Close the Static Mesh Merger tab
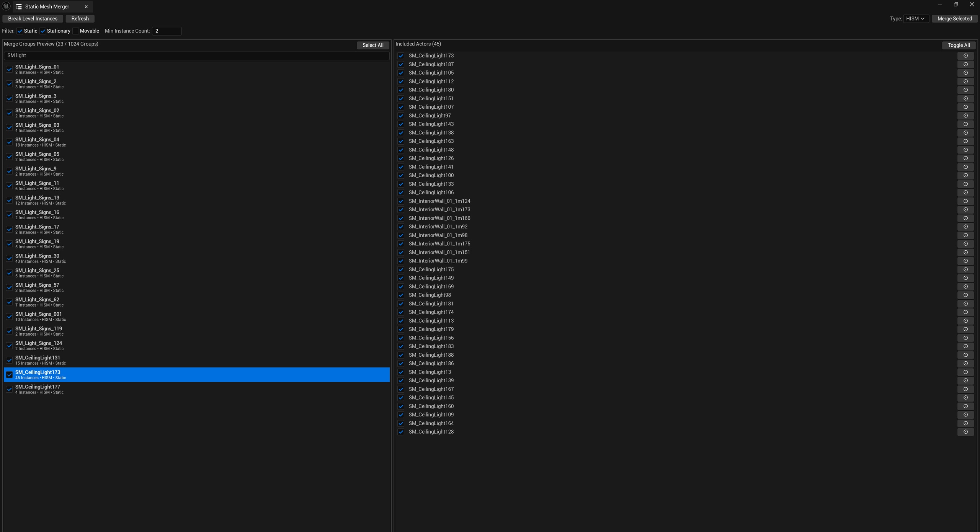 click(x=86, y=7)
